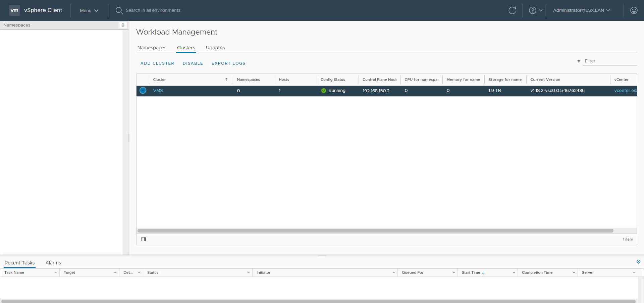The width and height of the screenshot is (644, 303).
Task: Expand the Administrator@ESX.LAN user menu
Action: tap(581, 10)
